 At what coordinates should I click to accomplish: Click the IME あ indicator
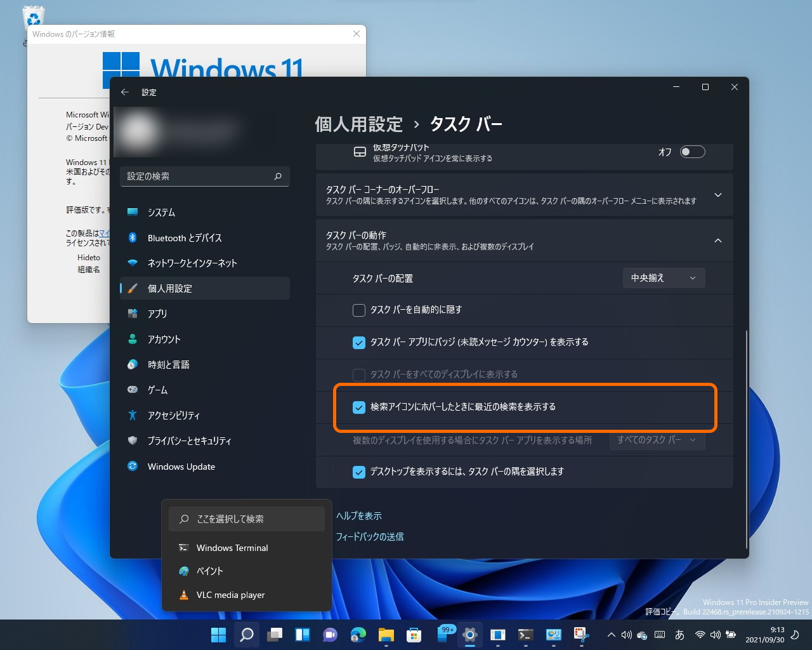click(x=679, y=634)
